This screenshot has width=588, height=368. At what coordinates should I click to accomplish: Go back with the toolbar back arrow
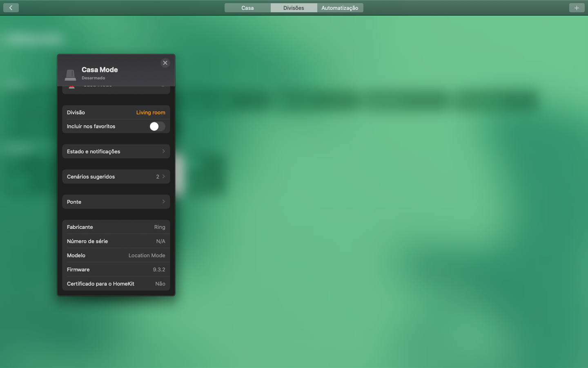pos(11,8)
